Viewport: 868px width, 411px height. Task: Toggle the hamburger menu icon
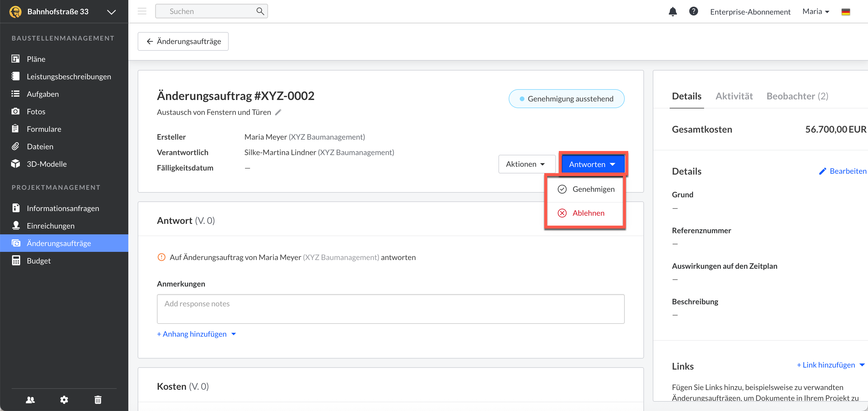click(142, 11)
